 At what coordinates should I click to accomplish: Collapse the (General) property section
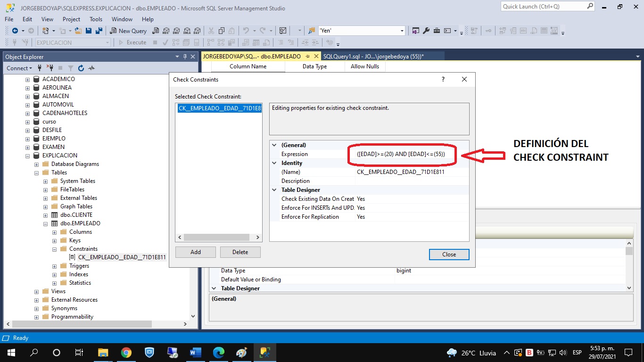[275, 145]
